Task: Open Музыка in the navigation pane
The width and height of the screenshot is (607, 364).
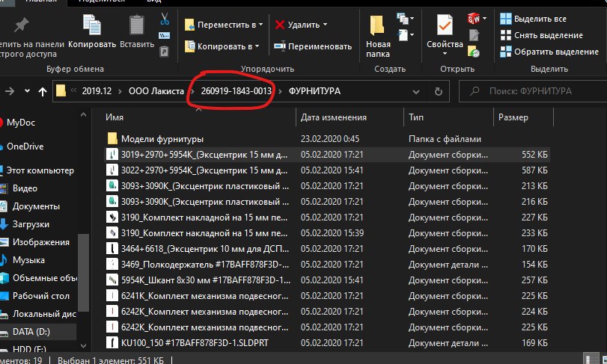Action: tap(28, 260)
